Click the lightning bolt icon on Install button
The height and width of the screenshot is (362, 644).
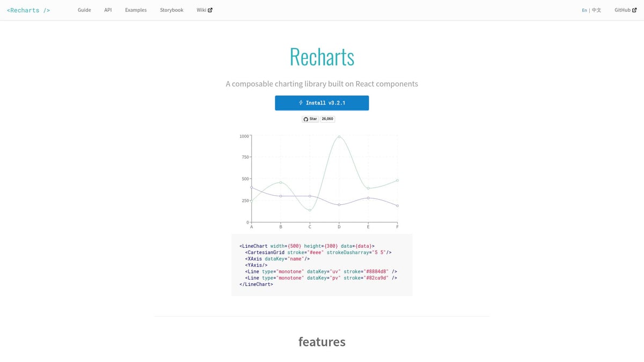301,103
